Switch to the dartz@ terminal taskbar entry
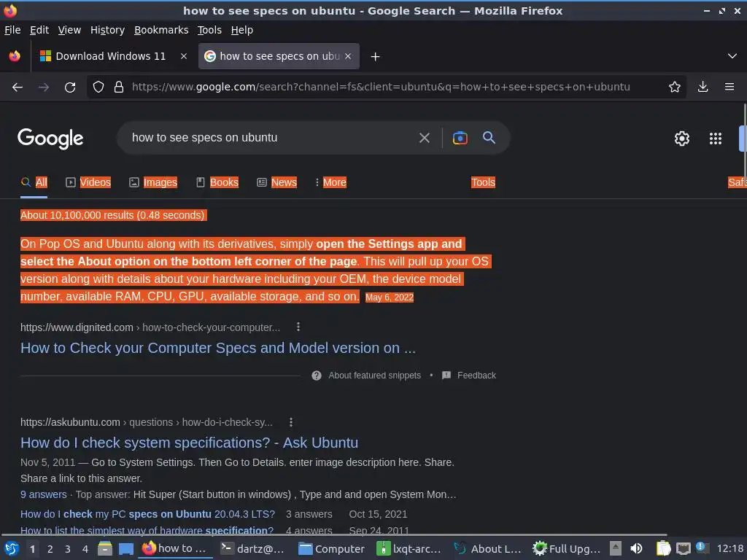The image size is (747, 560). [253, 549]
